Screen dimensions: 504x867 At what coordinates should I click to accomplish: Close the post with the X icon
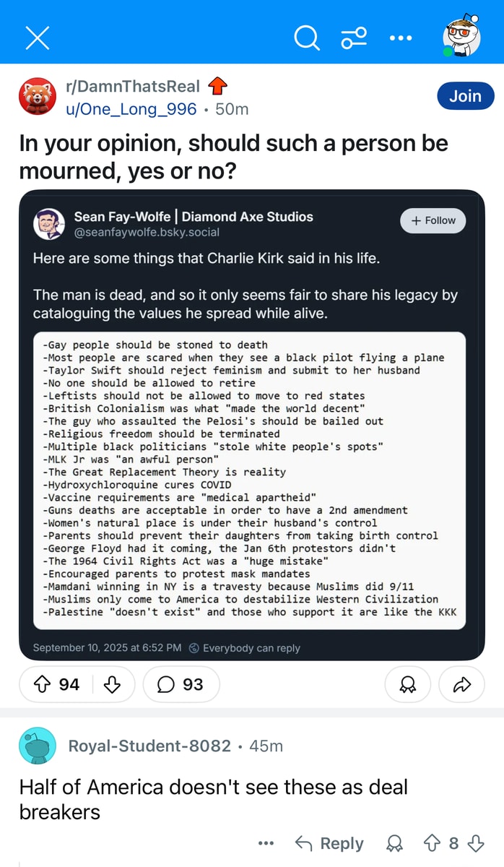pos(37,38)
